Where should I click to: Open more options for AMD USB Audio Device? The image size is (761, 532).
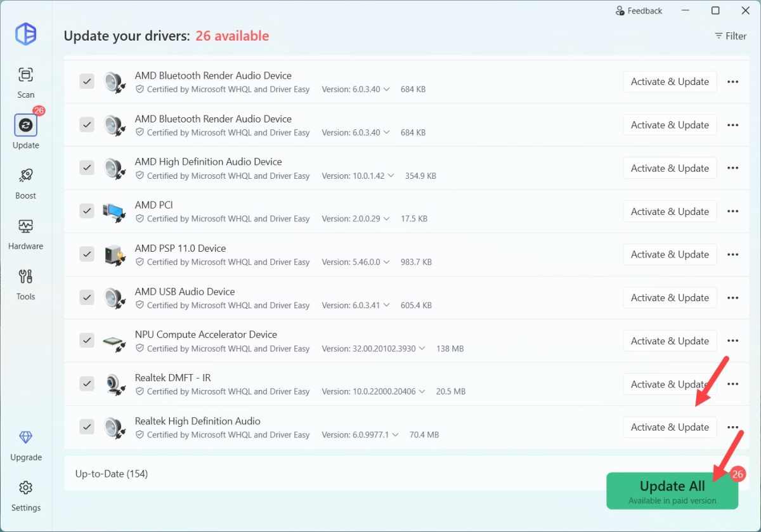pos(733,297)
